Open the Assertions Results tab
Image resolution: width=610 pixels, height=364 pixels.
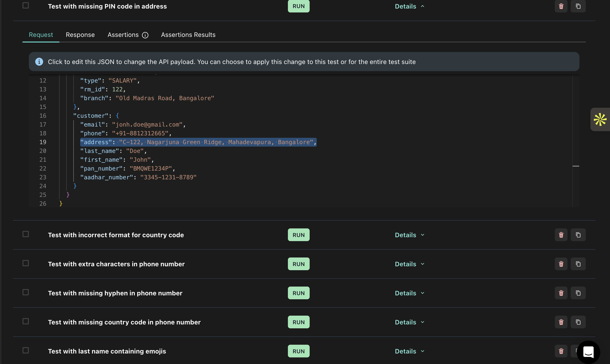(x=188, y=35)
